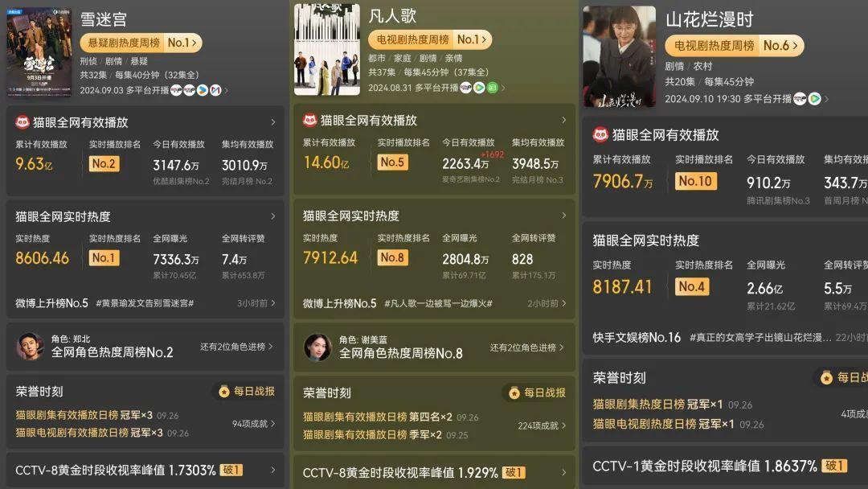Open 悬疑剧热度周榜 No.1 badge

pos(141,43)
